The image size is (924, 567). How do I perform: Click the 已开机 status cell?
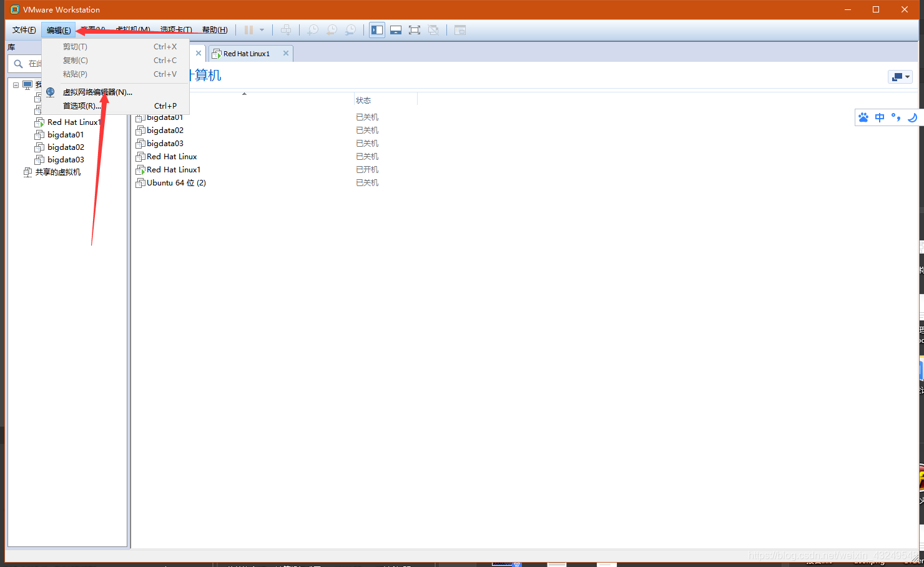tap(367, 170)
